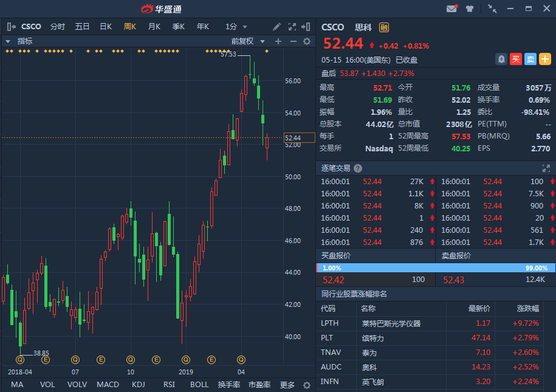
Task: Open indicator settings gear in bottom bar
Action: pos(306,385)
